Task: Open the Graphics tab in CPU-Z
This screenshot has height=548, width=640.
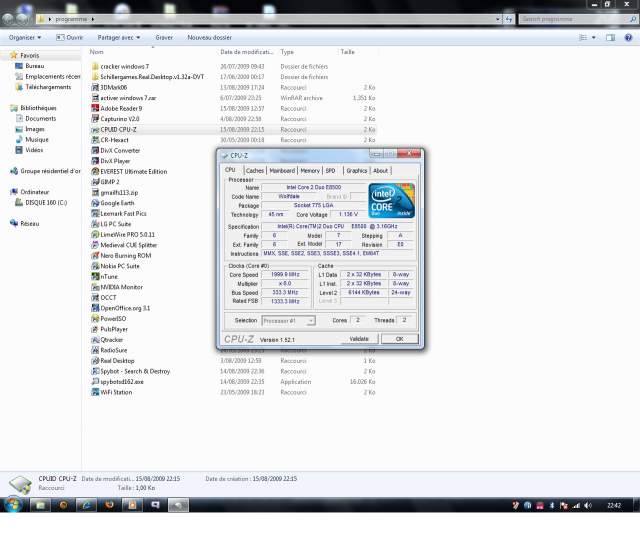Action: click(x=357, y=171)
